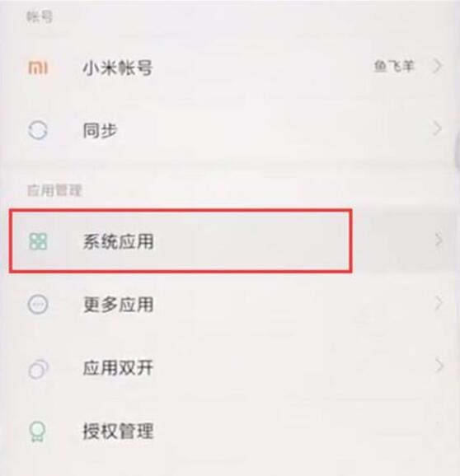
Task: Expand the 小米帐号 row chevron arrow
Action: (x=437, y=66)
